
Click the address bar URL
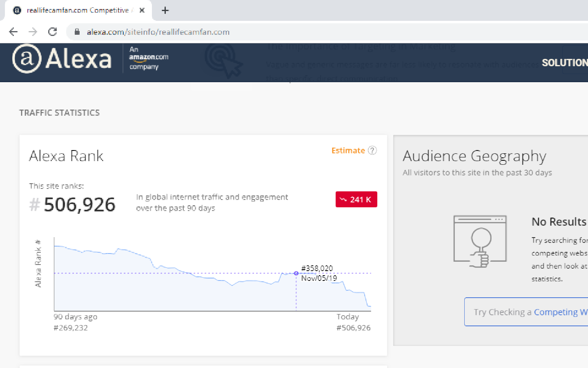pyautogui.click(x=158, y=32)
